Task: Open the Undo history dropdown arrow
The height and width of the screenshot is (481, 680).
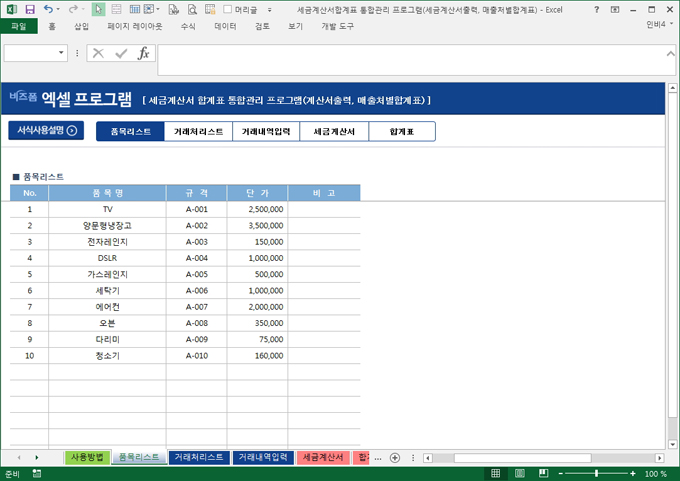Action: (59, 9)
